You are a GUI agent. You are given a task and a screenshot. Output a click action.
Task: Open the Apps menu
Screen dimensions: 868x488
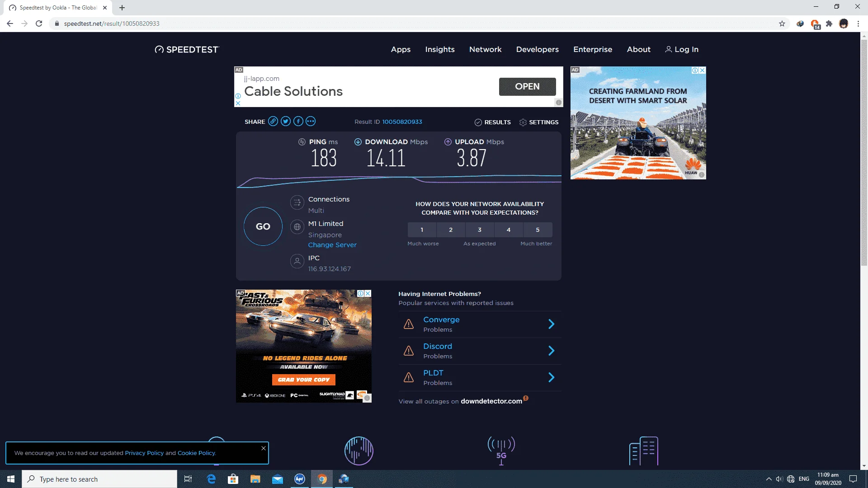point(401,49)
